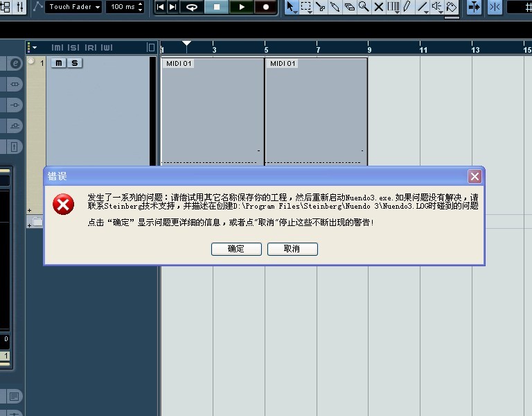Start playback with the Play button
This screenshot has width=532, height=416.
241,7
